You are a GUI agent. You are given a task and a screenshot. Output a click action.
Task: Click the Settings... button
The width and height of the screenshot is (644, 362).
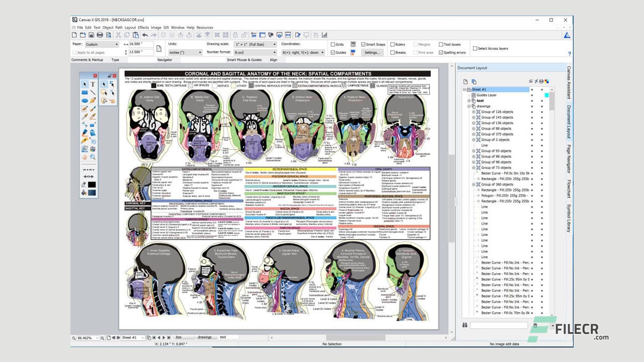pyautogui.click(x=372, y=52)
